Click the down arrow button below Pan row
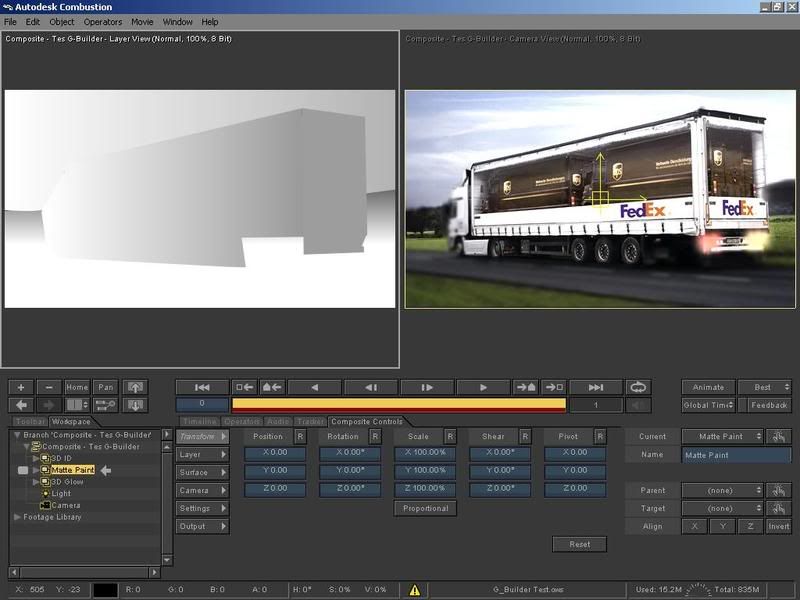 (135, 405)
